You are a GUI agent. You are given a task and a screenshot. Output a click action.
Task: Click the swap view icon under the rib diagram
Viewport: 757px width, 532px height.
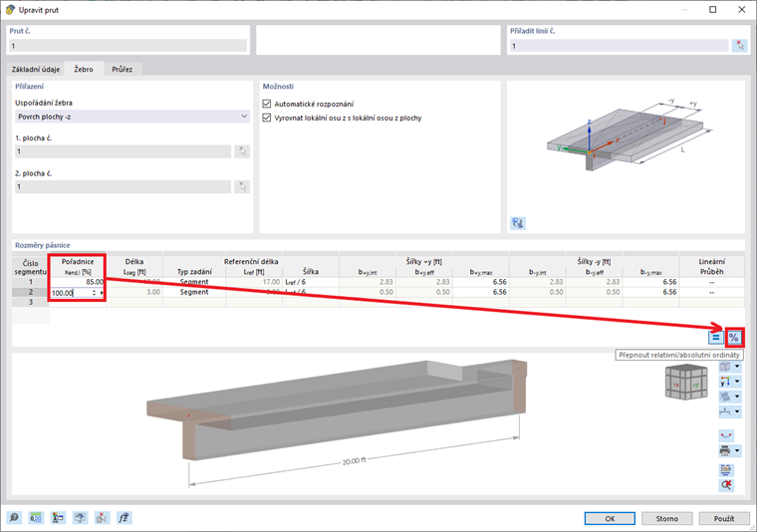click(518, 223)
